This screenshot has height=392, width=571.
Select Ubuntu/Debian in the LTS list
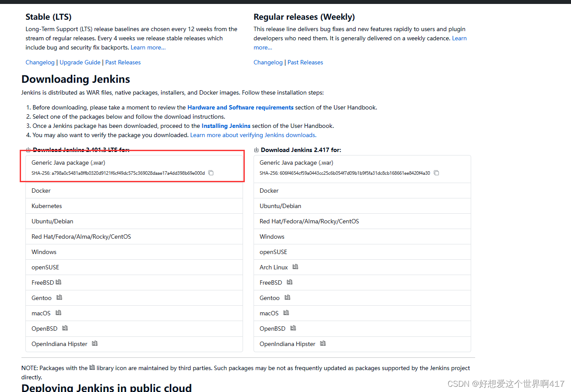pyautogui.click(x=134, y=221)
